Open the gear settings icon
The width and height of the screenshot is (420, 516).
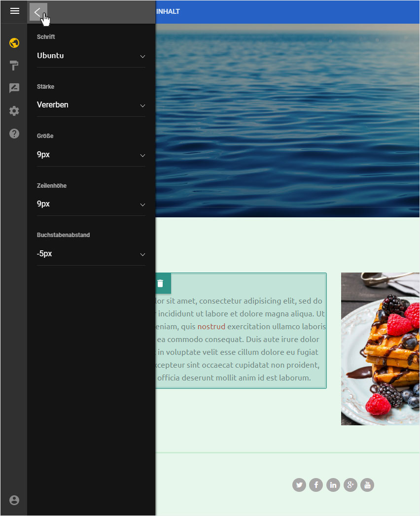(14, 111)
